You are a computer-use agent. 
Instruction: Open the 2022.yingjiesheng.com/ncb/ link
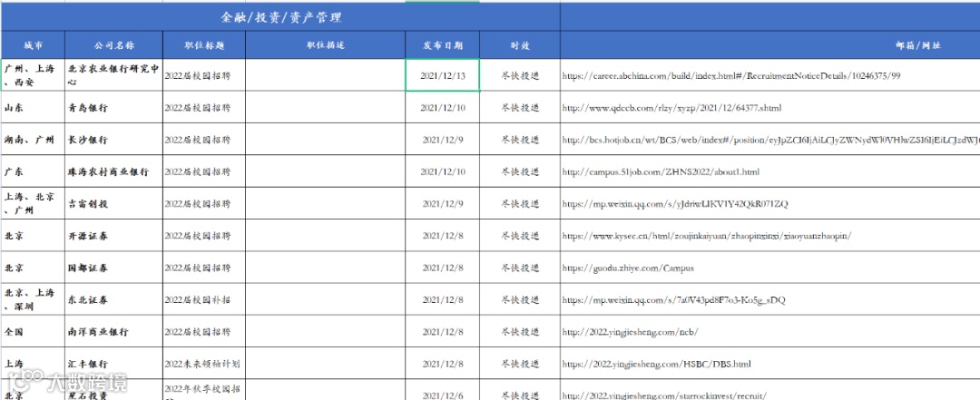point(630,332)
